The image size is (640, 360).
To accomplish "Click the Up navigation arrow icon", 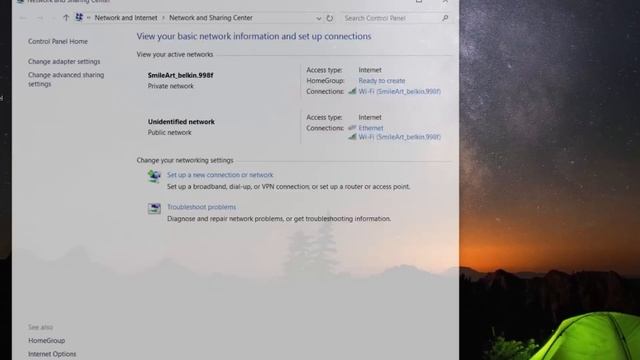I will click(66, 18).
